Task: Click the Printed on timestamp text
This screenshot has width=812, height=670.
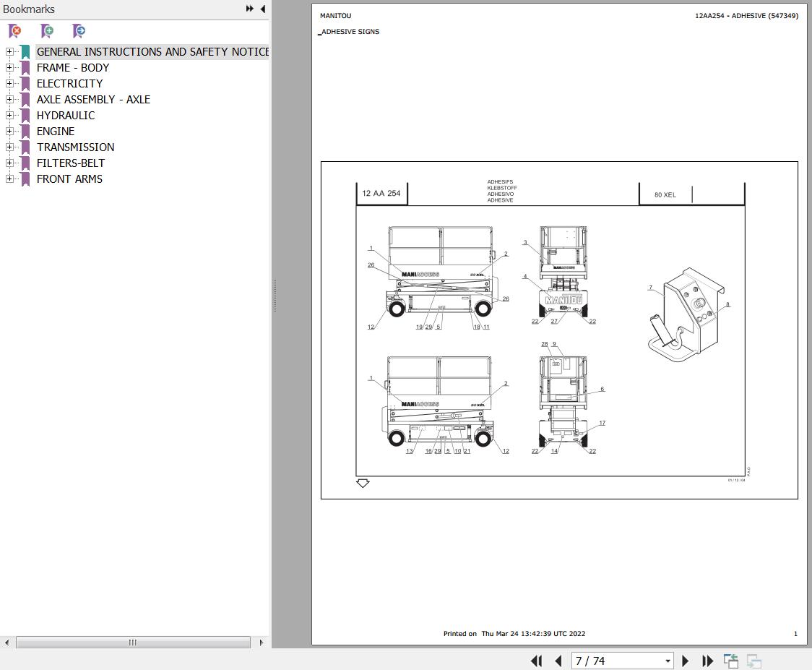Action: click(x=514, y=633)
